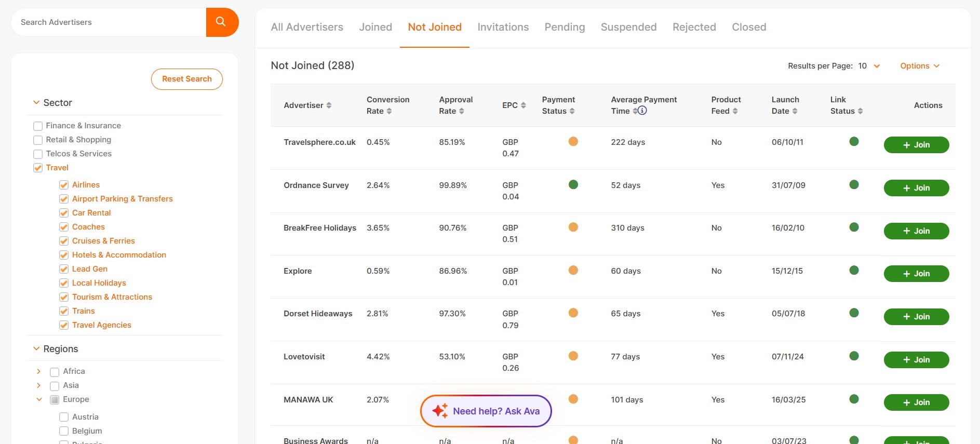The width and height of the screenshot is (980, 444).
Task: Sort by Launch Date column arrows
Action: click(x=795, y=111)
